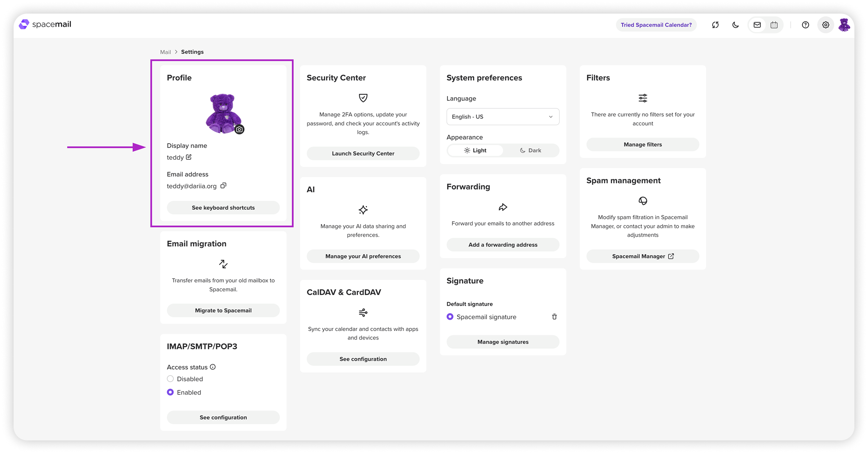Click the email text teddy@dariia.org
868x454 pixels.
pyautogui.click(x=192, y=186)
